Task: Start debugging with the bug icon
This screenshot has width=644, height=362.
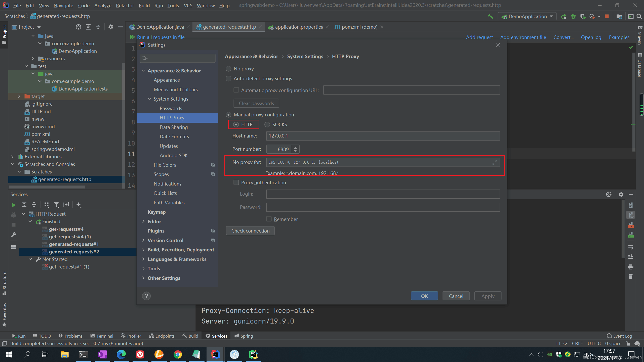Action: pyautogui.click(x=573, y=16)
